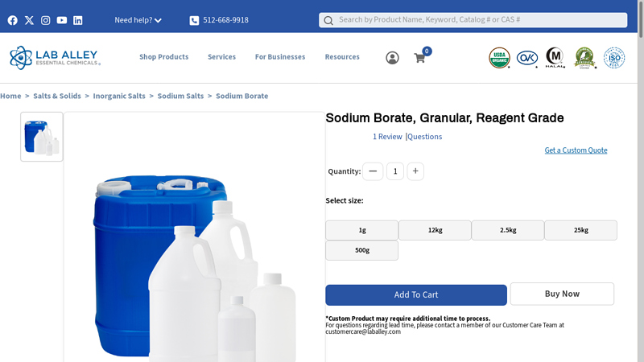Expand the Need help? dropdown
Image resolution: width=644 pixels, height=362 pixels.
(138, 20)
